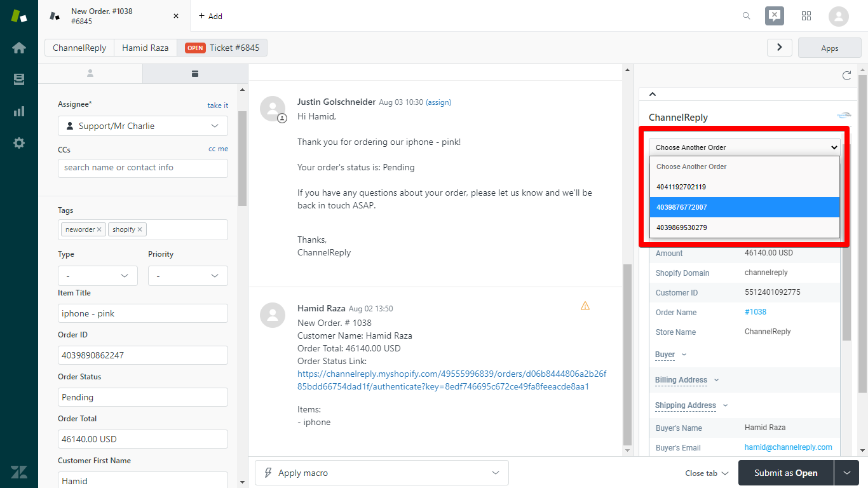Click the conversation pane scrollbar
Screen dimensions: 868x488
pos(627,355)
